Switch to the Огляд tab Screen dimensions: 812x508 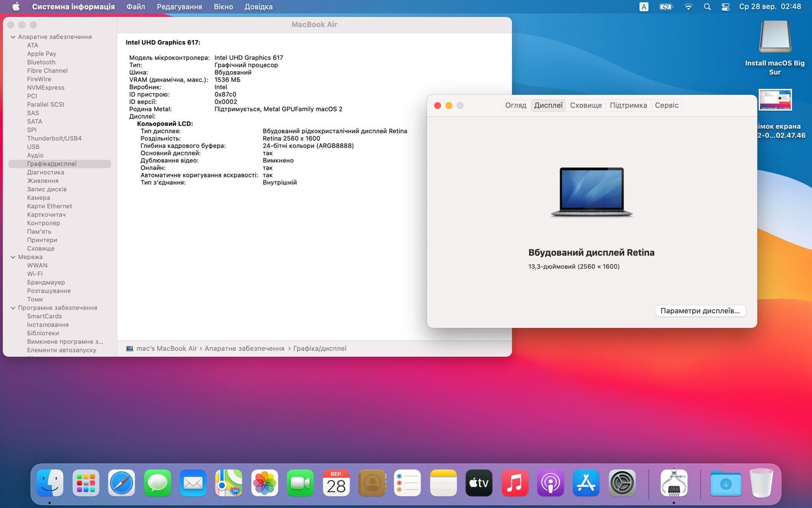point(516,105)
